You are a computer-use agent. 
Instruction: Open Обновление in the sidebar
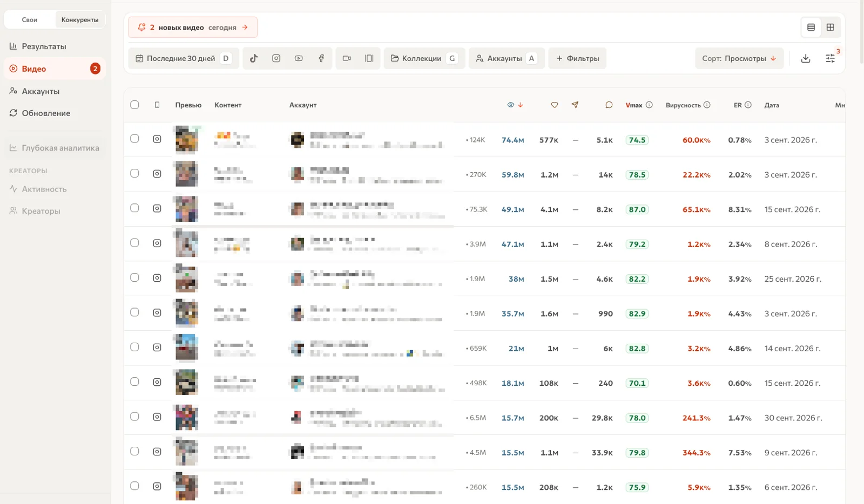pyautogui.click(x=55, y=113)
